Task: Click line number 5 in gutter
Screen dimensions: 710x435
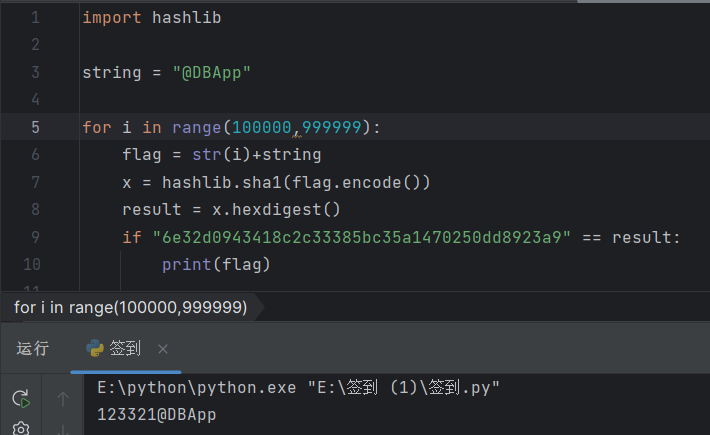Action: (35, 127)
